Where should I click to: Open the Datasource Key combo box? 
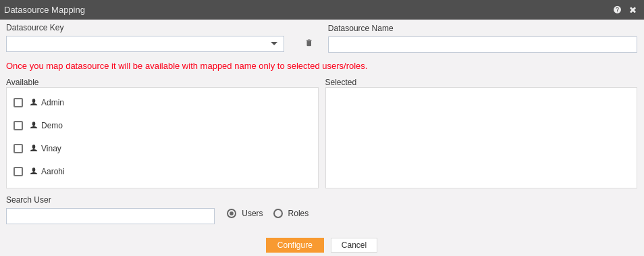click(145, 44)
